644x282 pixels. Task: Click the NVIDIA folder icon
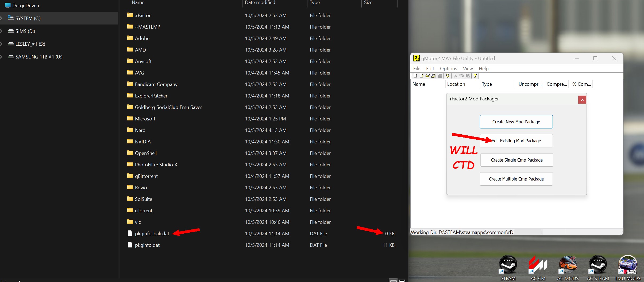point(130,141)
